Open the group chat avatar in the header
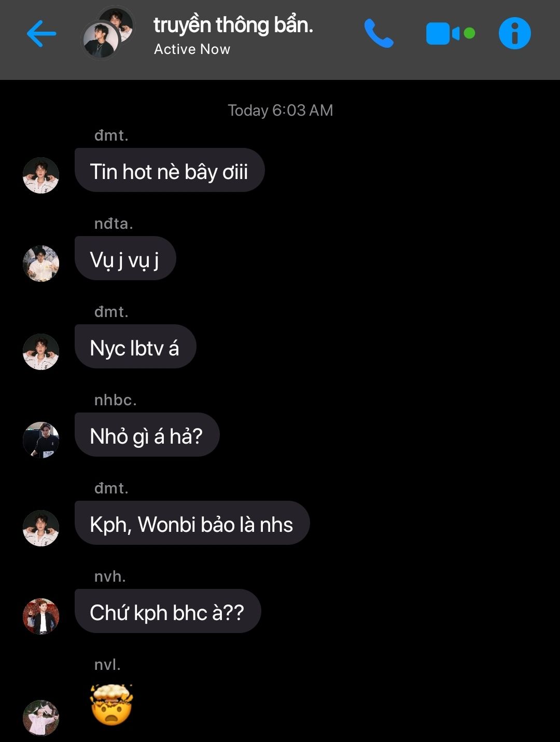The width and height of the screenshot is (560, 742). [x=109, y=33]
